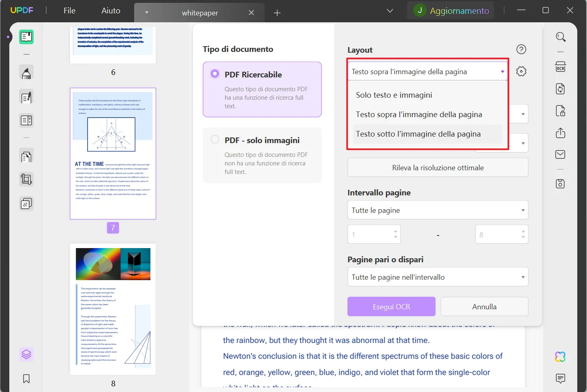Open the search magnifier in right sidebar

click(x=561, y=36)
